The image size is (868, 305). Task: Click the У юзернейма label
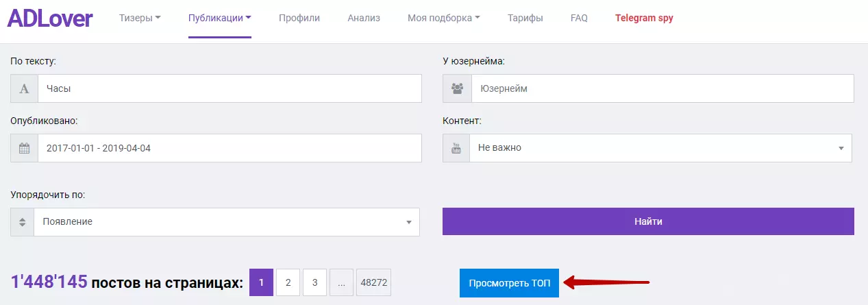pyautogui.click(x=473, y=61)
